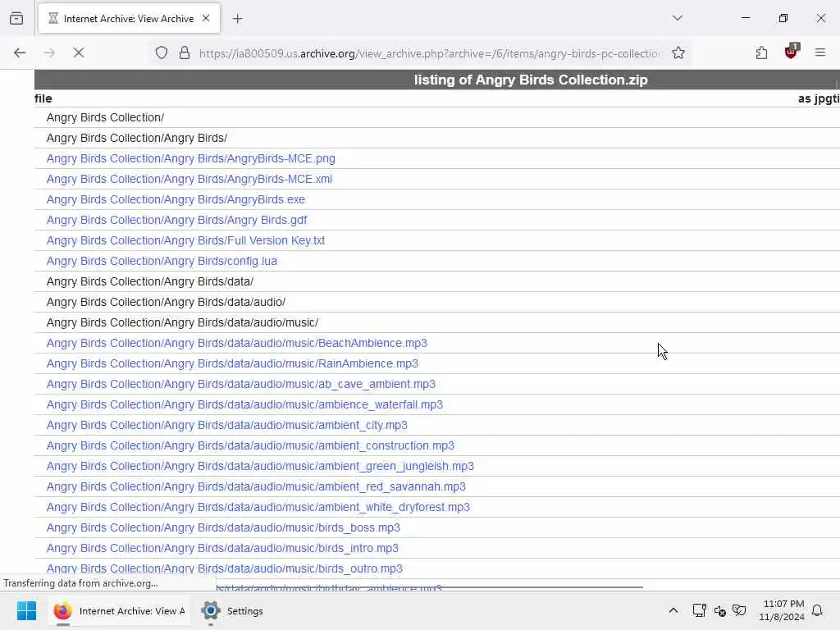Open the Full Version Key.txt link
Screen dimensions: 840x630
185,240
